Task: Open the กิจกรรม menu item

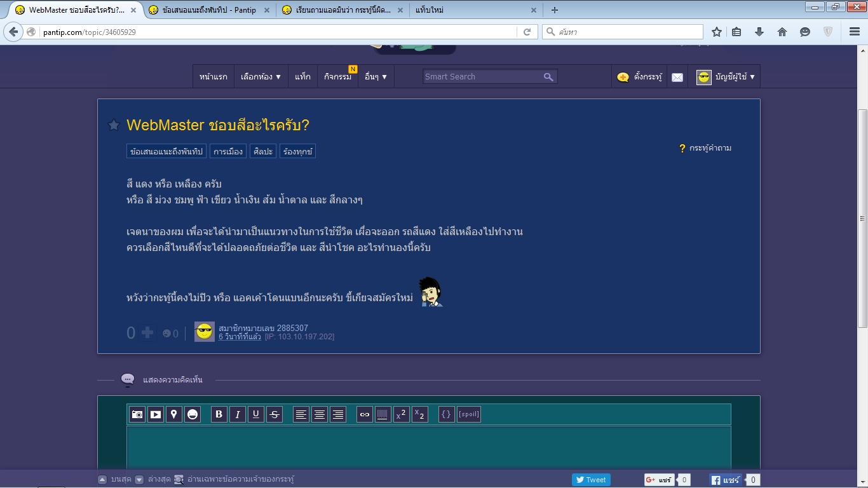Action: (337, 76)
